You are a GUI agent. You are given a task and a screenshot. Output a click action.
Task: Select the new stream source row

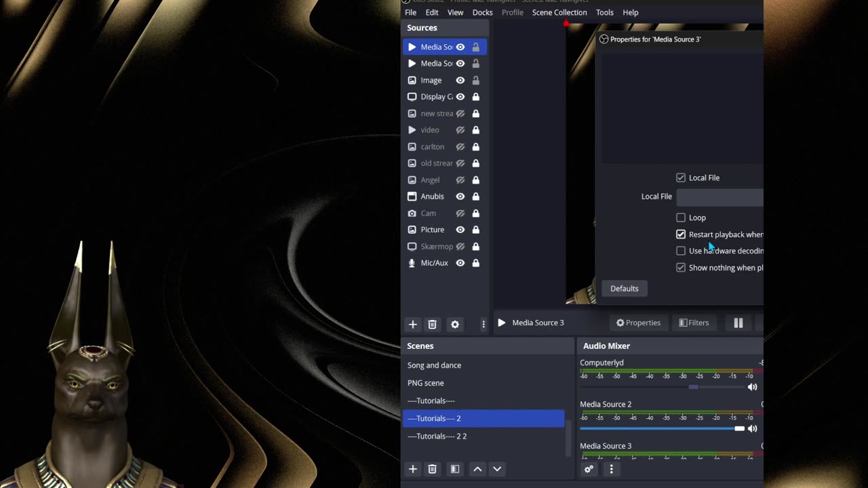(x=445, y=113)
